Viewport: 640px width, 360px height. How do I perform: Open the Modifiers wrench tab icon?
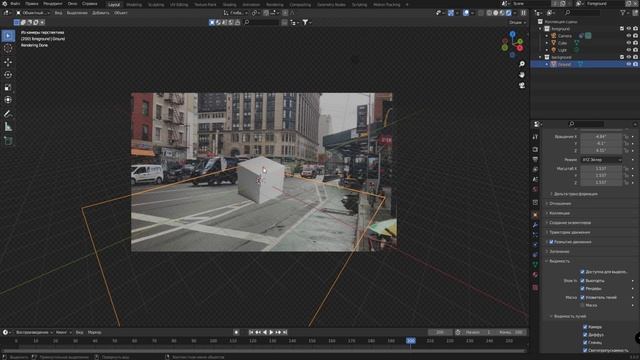click(535, 225)
